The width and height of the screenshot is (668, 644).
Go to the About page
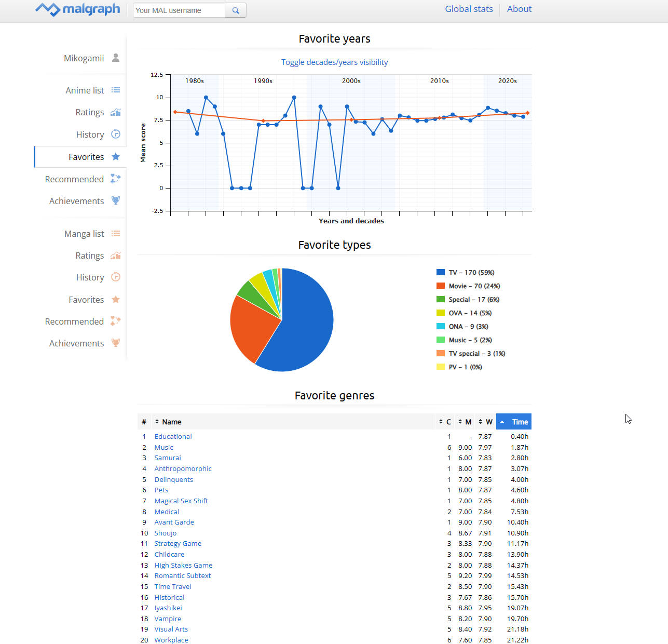click(519, 9)
